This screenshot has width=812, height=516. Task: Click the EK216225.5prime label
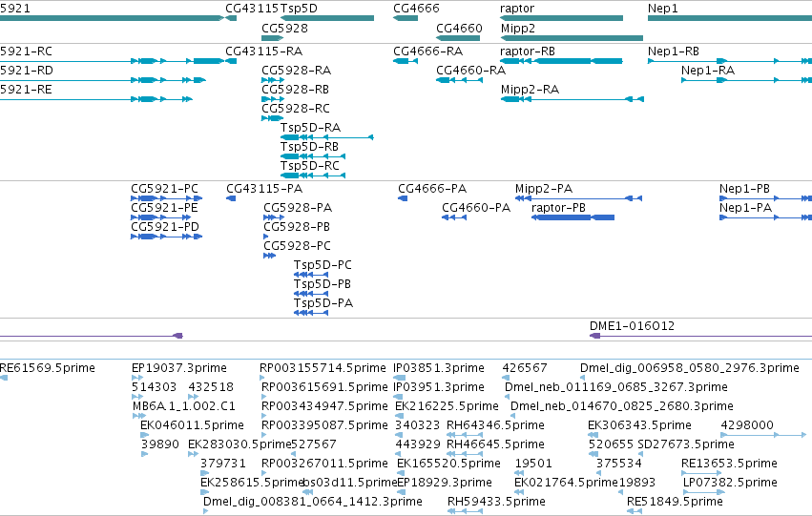(x=447, y=406)
